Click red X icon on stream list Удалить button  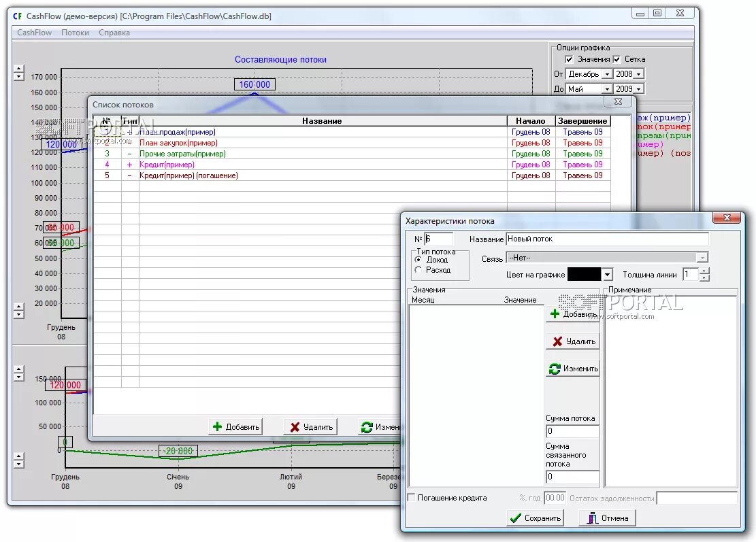point(295,427)
